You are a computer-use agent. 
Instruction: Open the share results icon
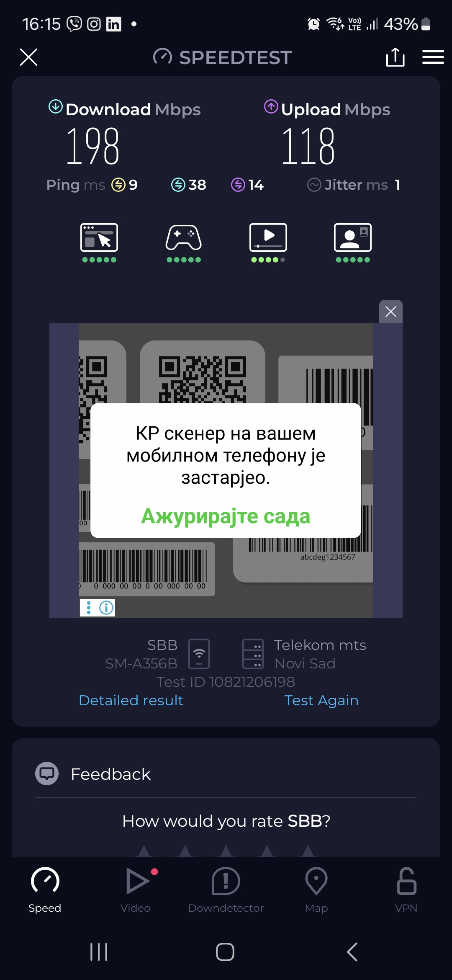395,57
